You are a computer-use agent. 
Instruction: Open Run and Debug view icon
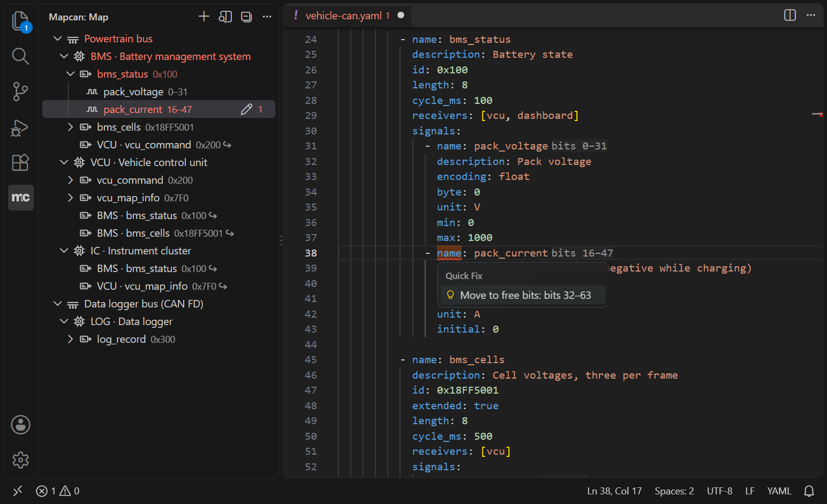pos(20,127)
